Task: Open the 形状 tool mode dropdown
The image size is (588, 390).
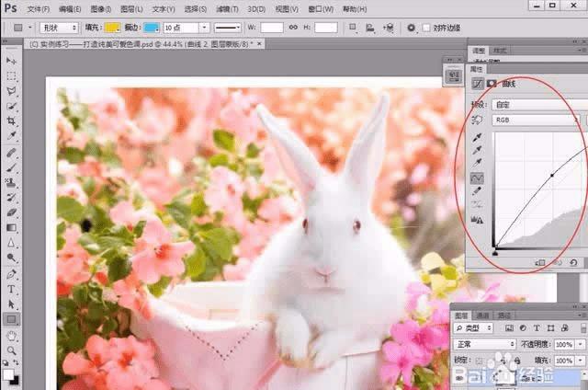Action: point(57,28)
